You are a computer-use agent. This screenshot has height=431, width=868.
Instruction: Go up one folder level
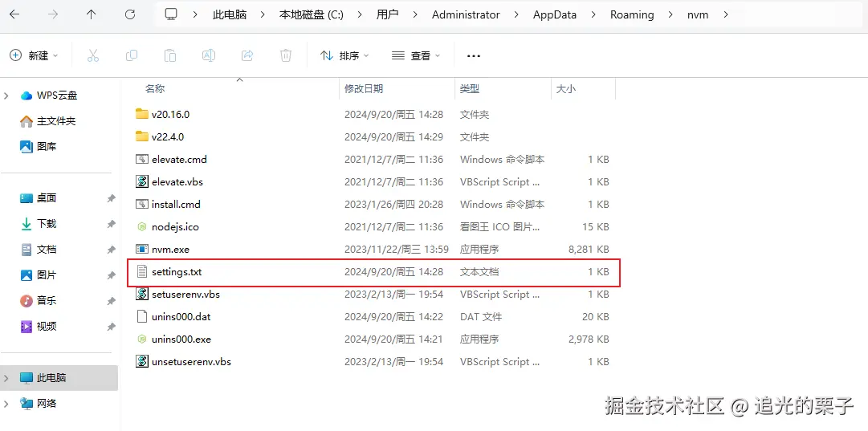[92, 15]
